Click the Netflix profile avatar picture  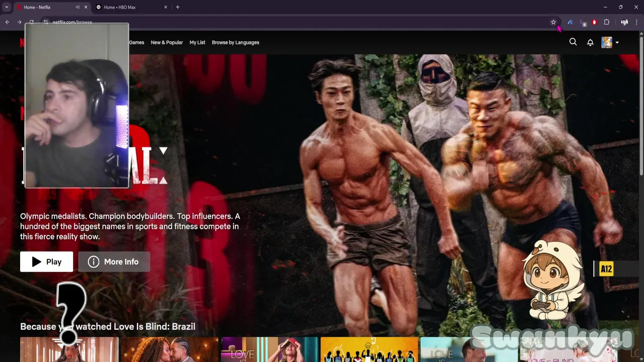pos(607,42)
